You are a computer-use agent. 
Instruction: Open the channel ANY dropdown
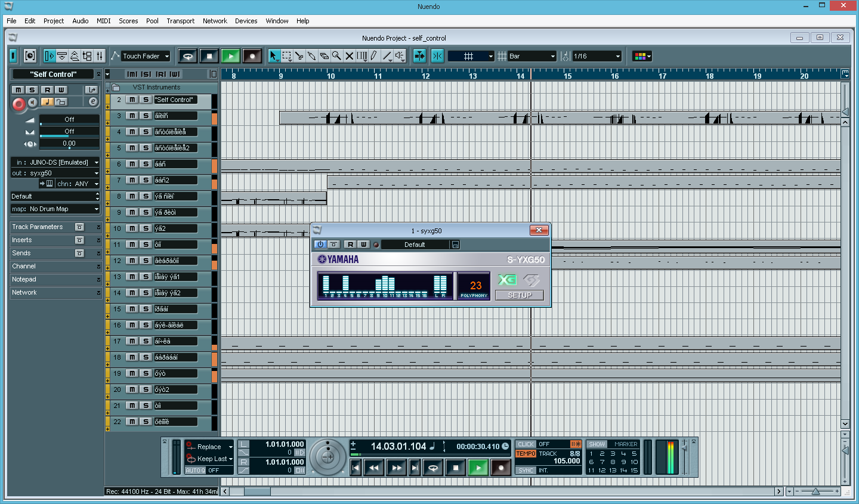point(78,184)
